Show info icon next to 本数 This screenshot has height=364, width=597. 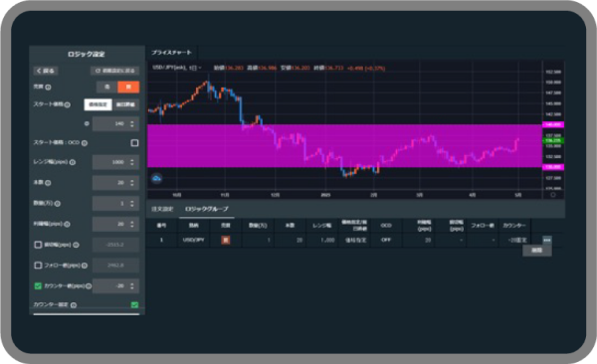(48, 183)
